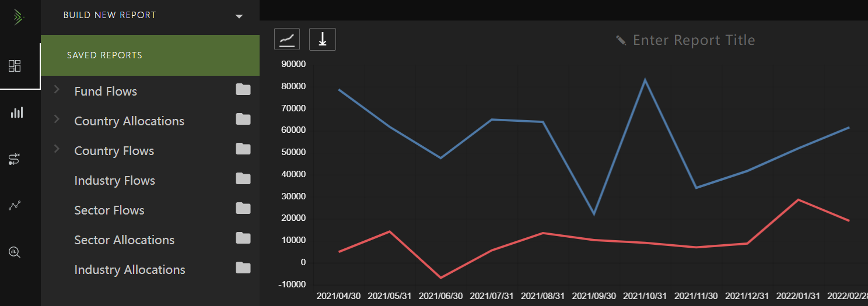Open the Build New Report dropdown arrow
This screenshot has height=306, width=868.
tap(239, 16)
